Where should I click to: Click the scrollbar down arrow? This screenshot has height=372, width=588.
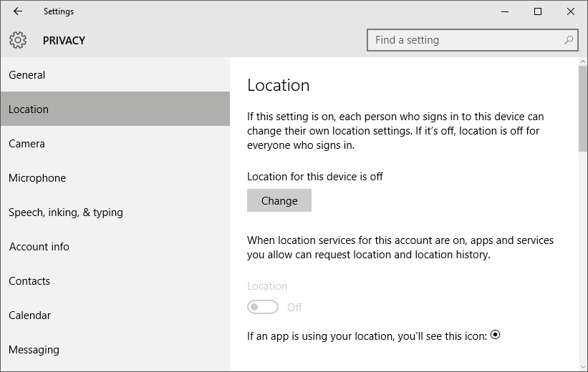tap(583, 367)
